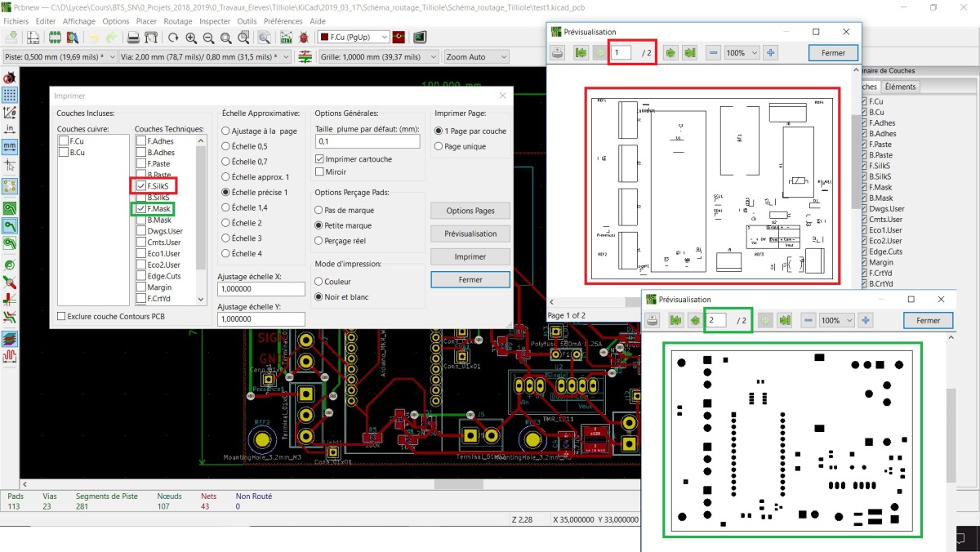Click the undo arrow in the toolbar

[x=94, y=36]
